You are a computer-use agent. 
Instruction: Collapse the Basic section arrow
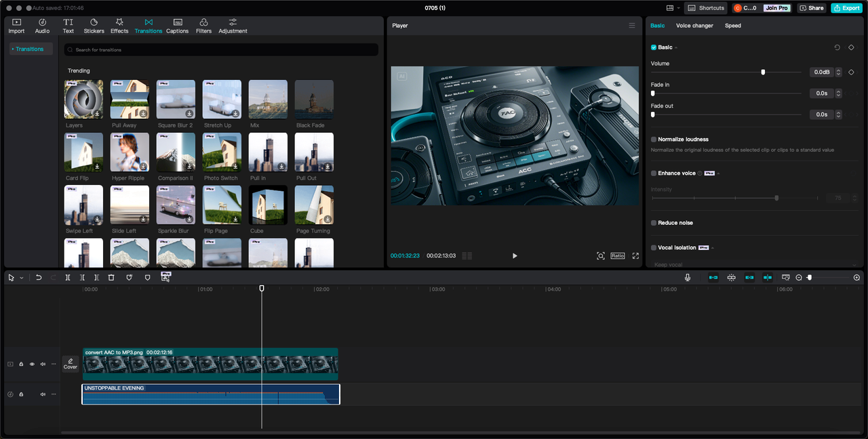click(x=676, y=47)
